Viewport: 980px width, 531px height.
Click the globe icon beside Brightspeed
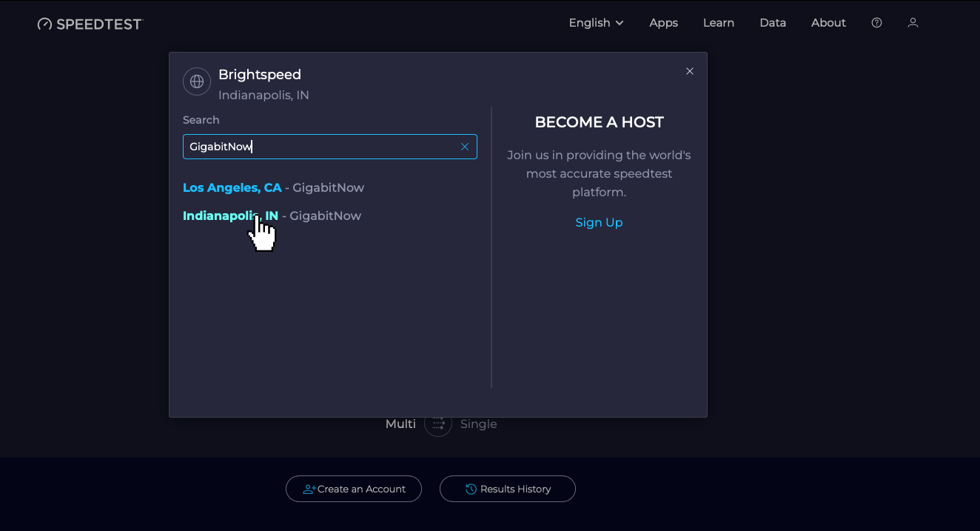[x=197, y=81]
